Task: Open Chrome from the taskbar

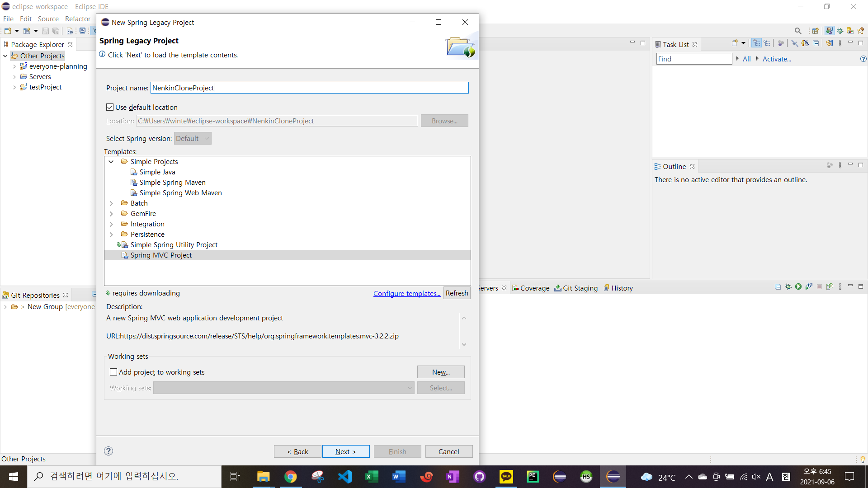Action: pyautogui.click(x=290, y=477)
